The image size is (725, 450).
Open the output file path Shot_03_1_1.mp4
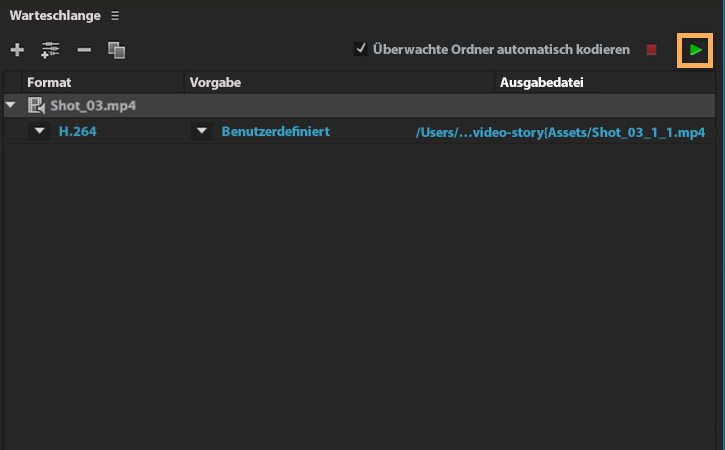pos(560,132)
